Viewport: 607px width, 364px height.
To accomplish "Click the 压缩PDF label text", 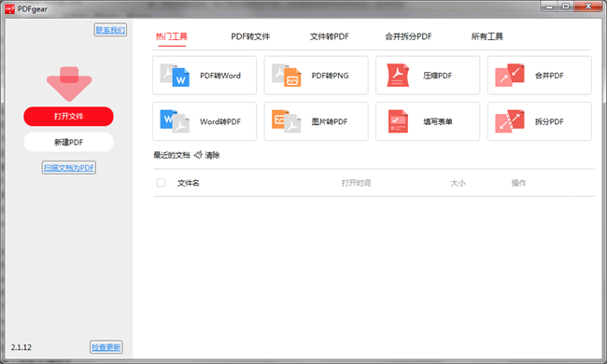I will (x=437, y=76).
